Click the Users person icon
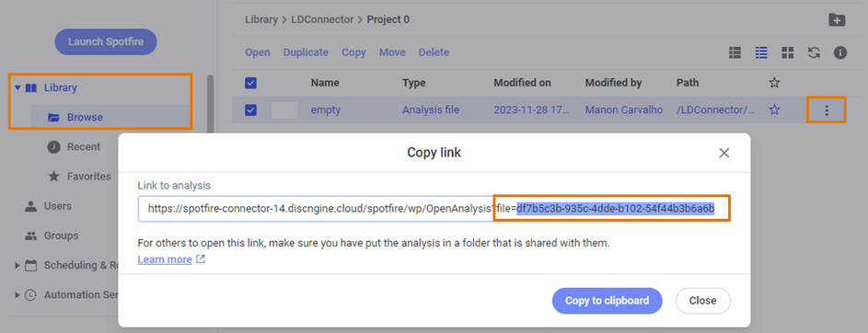 tap(31, 206)
